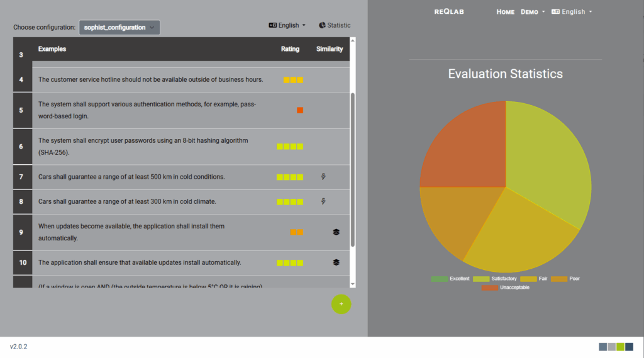644x358 pixels.
Task: Toggle the Satisfactory legend entry
Action: point(494,279)
